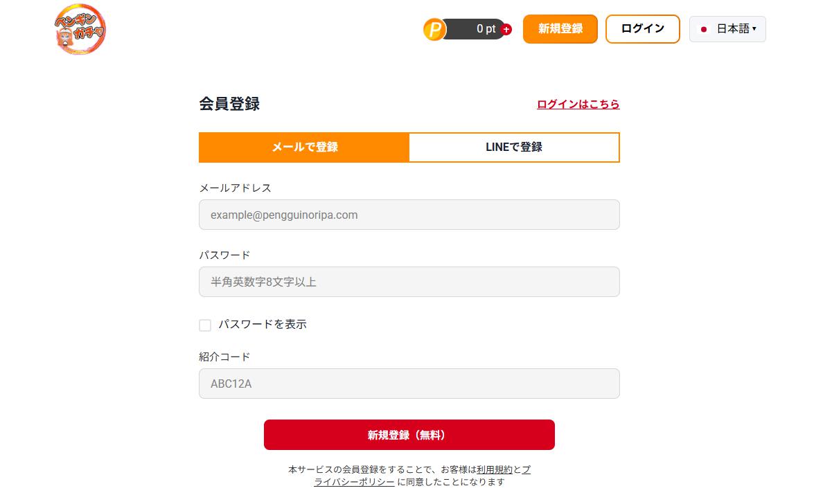
Task: Open the 利用規約 terms link
Action: click(495, 469)
